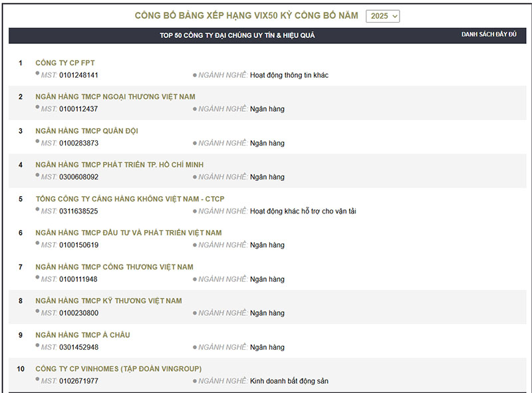This screenshot has height=393, width=532.
Task: Click TỔNG CÔNG TY CẢNG HÀNG KHÔNG VIỆT NAM
Action: coord(130,199)
